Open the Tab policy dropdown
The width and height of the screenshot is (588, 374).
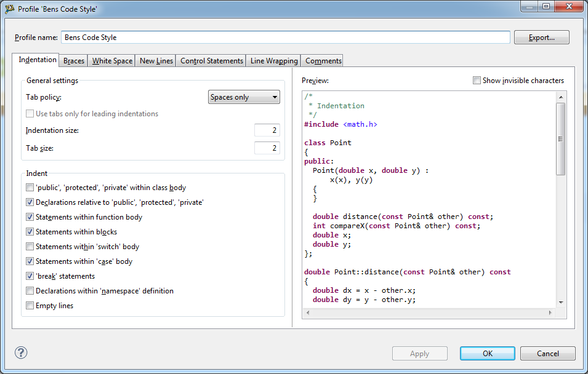click(x=244, y=97)
